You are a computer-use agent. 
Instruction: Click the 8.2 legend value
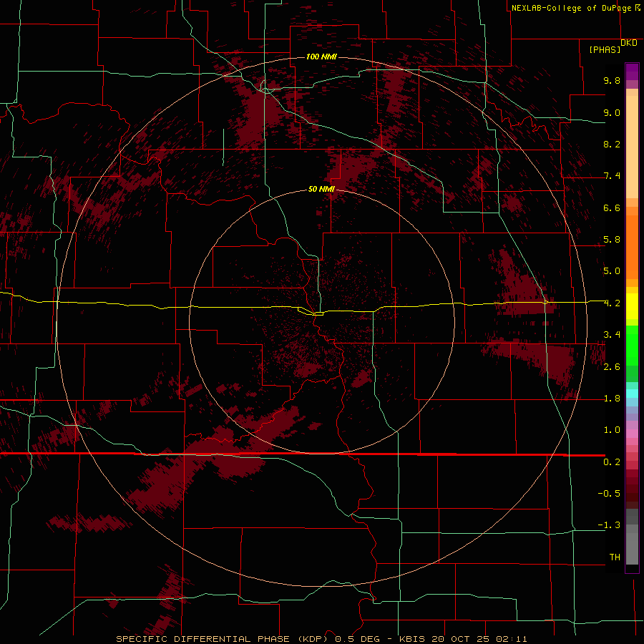tap(612, 144)
